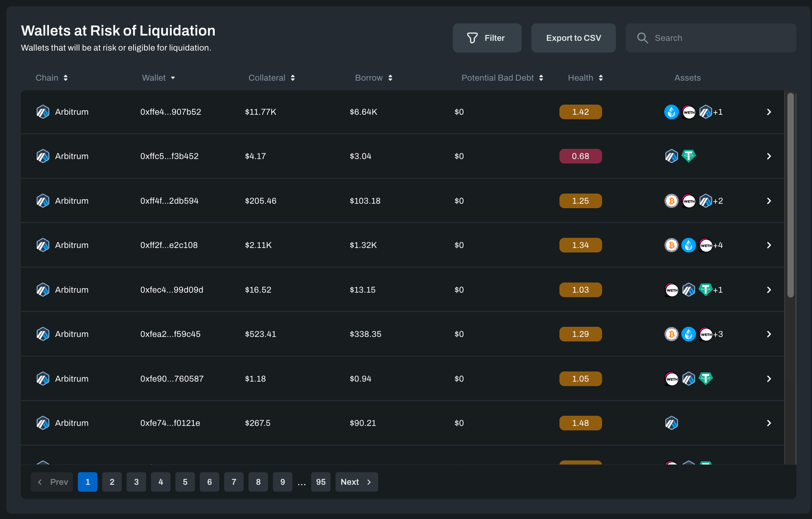Open details chevron for 0xff2f...e2c108

point(769,245)
